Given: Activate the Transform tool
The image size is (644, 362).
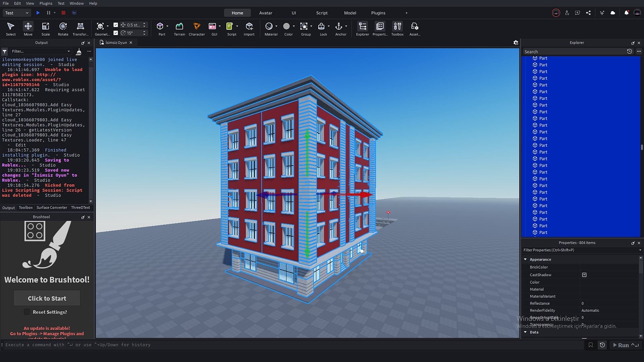Looking at the screenshot, I should click(x=80, y=29).
